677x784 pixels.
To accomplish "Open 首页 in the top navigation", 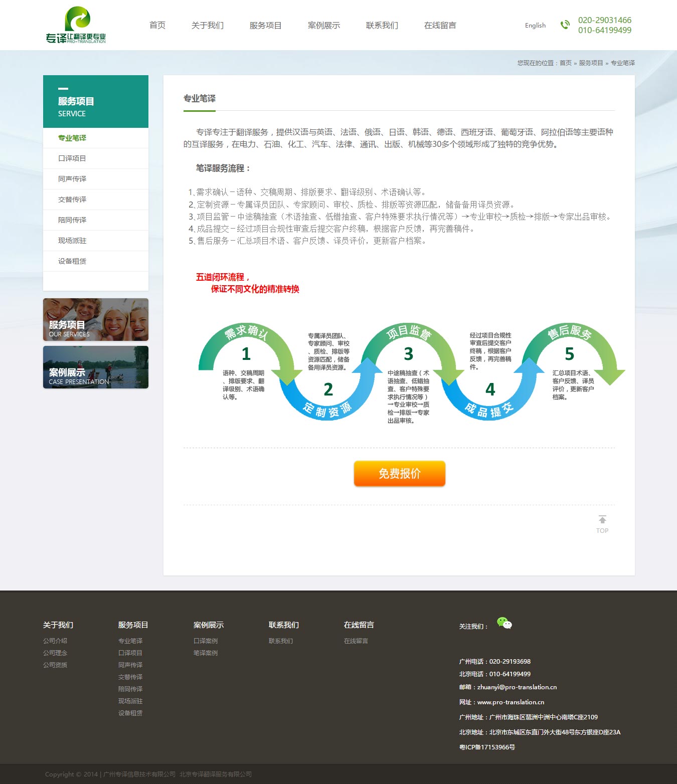I will coord(157,25).
